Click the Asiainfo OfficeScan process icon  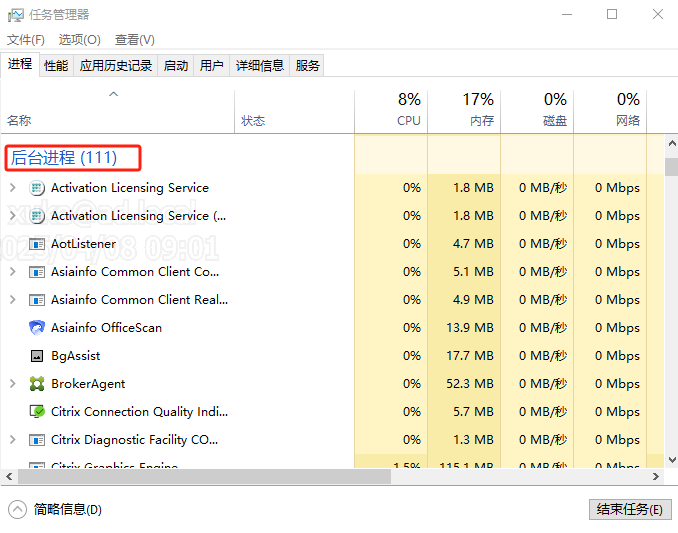37,328
